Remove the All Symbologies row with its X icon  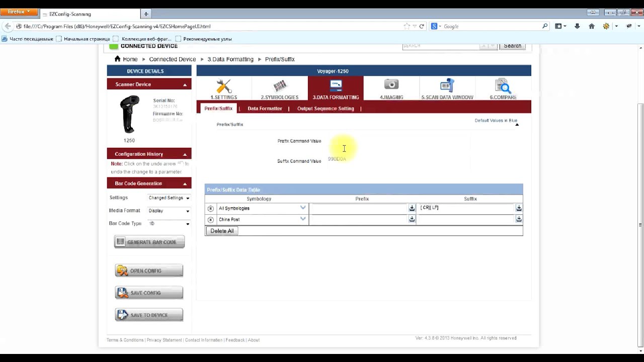click(x=211, y=208)
